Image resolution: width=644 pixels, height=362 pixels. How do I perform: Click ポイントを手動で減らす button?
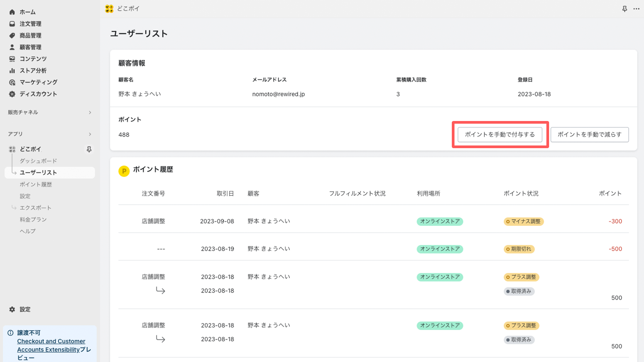tap(589, 134)
